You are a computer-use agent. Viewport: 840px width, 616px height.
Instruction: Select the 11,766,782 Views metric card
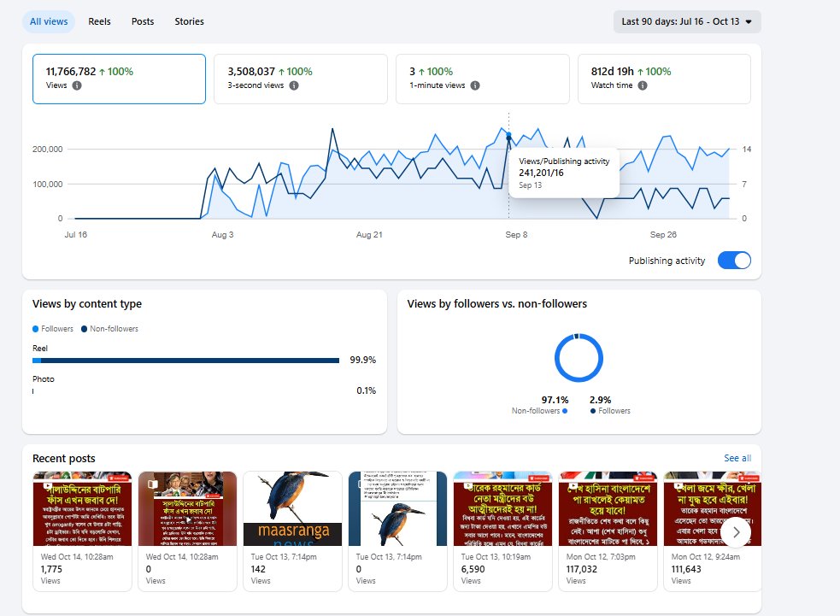[x=119, y=79]
